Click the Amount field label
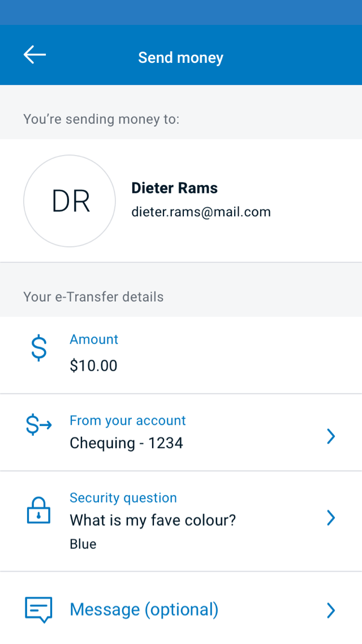 coord(94,340)
